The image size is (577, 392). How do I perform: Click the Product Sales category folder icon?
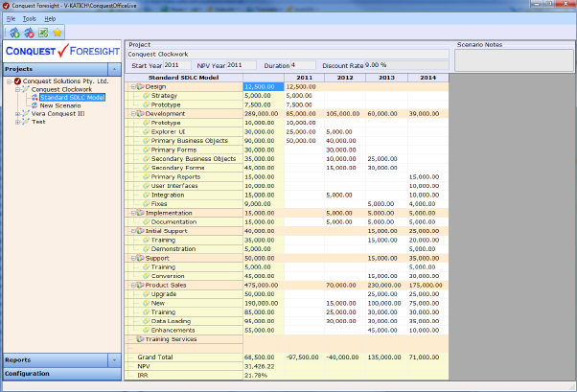[x=140, y=285]
